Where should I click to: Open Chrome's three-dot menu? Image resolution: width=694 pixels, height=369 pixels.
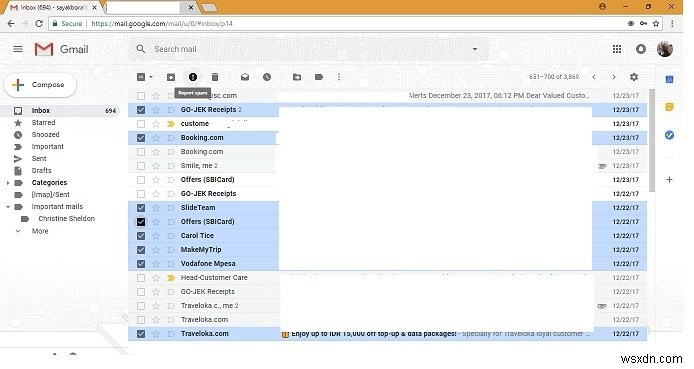coord(672,23)
